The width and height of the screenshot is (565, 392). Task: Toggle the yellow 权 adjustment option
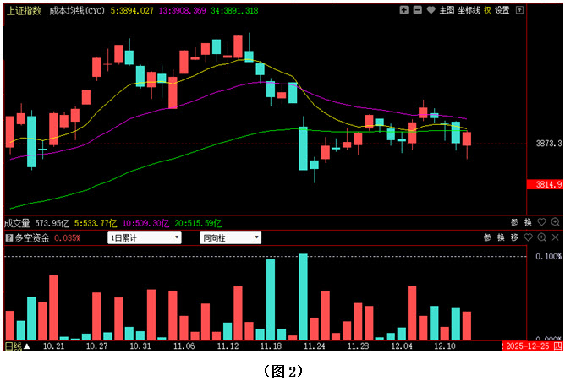point(487,10)
